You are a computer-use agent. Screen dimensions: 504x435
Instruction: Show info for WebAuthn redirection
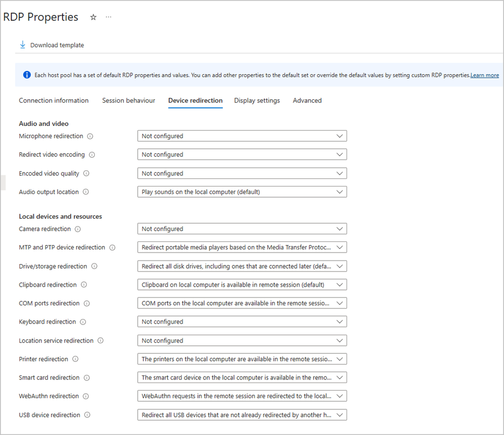pyautogui.click(x=86, y=396)
